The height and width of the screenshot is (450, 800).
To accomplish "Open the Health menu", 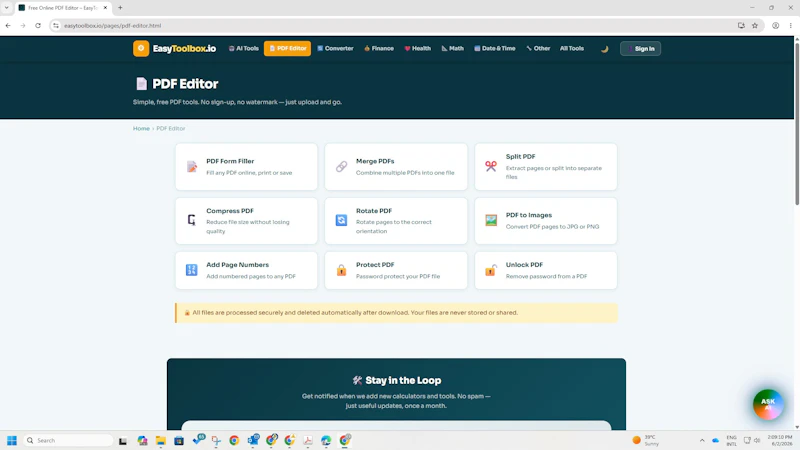I will (x=418, y=48).
